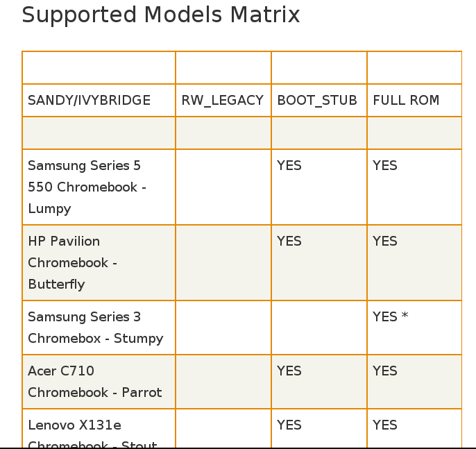Click FULL ROM YES for Samsung Lumpy
This screenshot has width=476, height=449.
[385, 166]
